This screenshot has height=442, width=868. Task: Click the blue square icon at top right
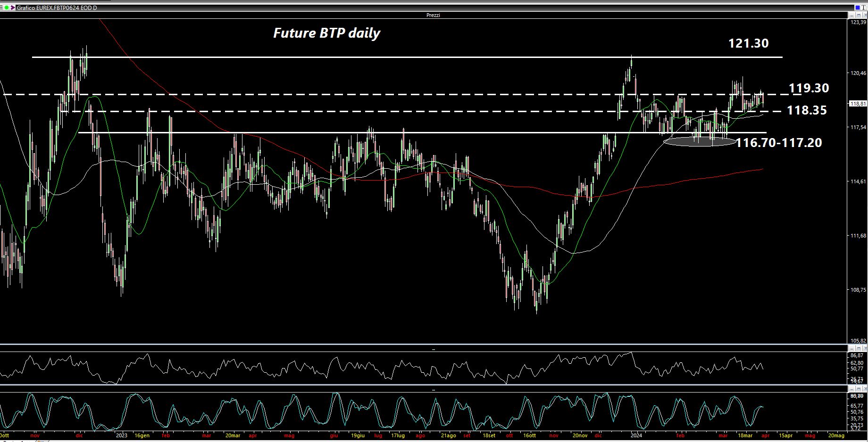coord(857,8)
